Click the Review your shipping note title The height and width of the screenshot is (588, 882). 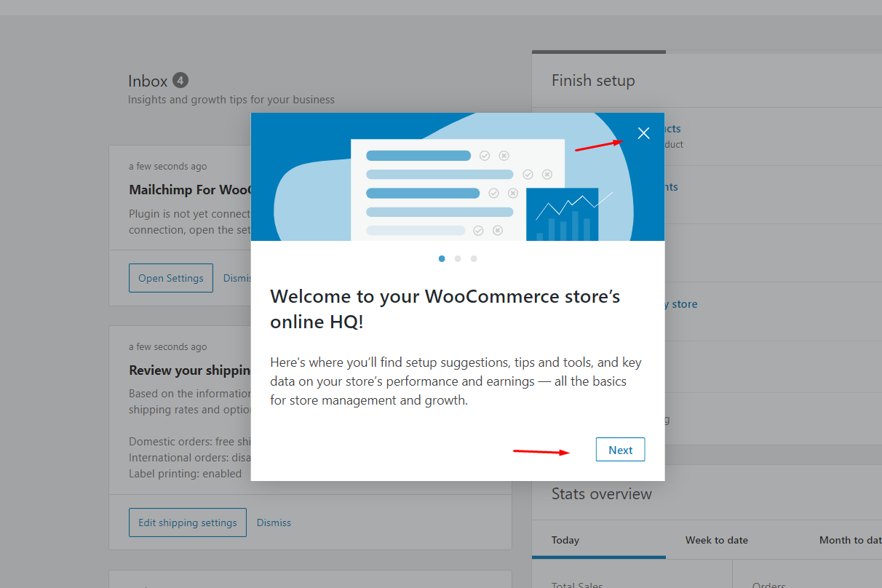tap(190, 370)
